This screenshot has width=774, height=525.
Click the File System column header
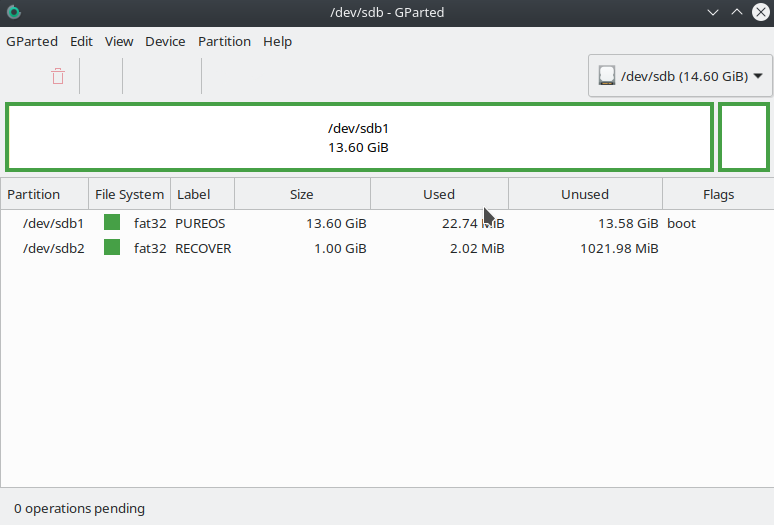[x=129, y=194]
